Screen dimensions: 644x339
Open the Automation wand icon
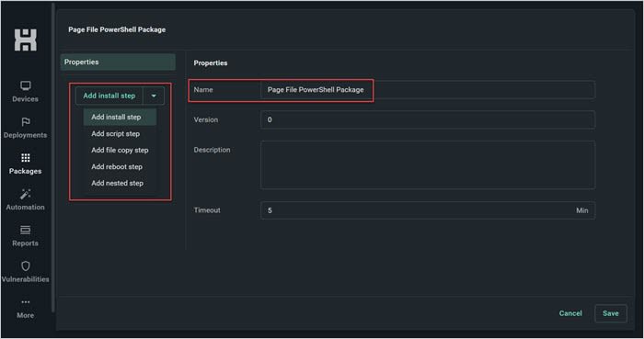[26, 194]
